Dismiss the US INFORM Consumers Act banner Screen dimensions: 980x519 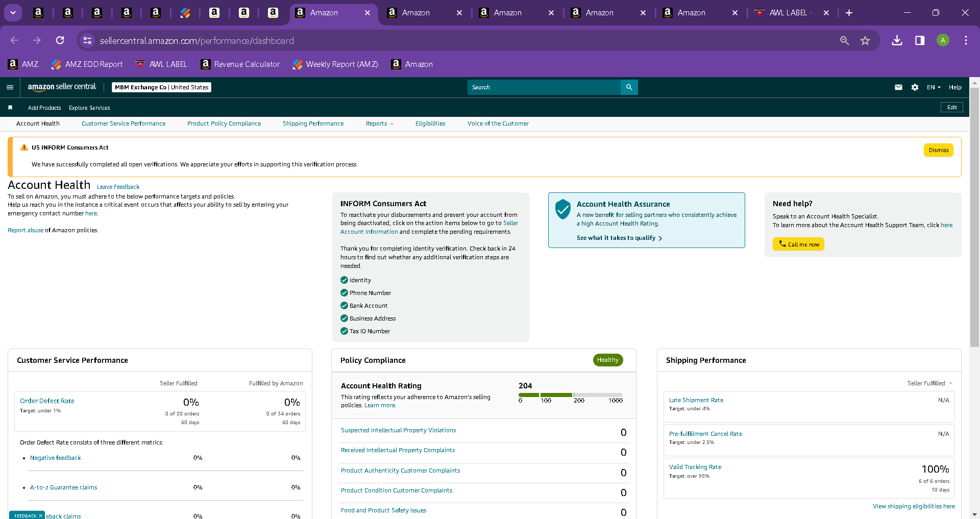(938, 150)
